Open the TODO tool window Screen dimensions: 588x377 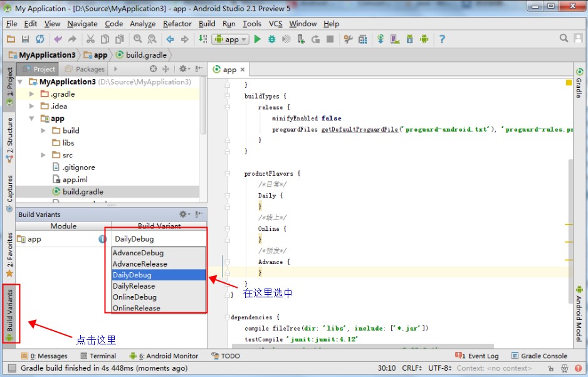click(x=226, y=356)
